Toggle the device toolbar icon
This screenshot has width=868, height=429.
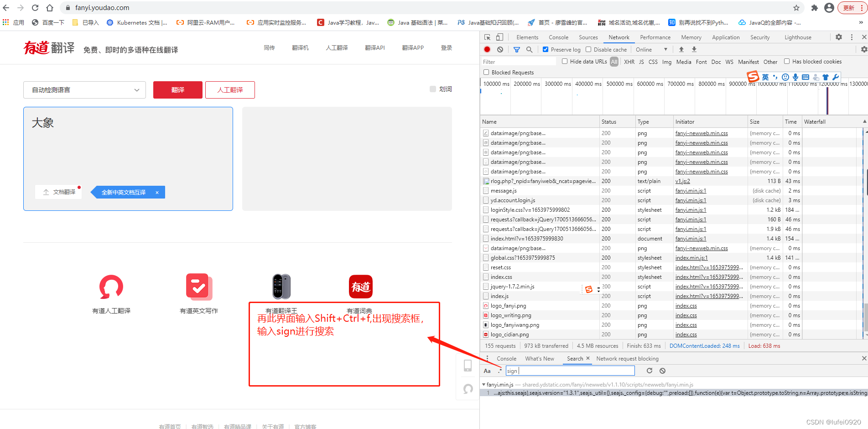click(x=499, y=37)
